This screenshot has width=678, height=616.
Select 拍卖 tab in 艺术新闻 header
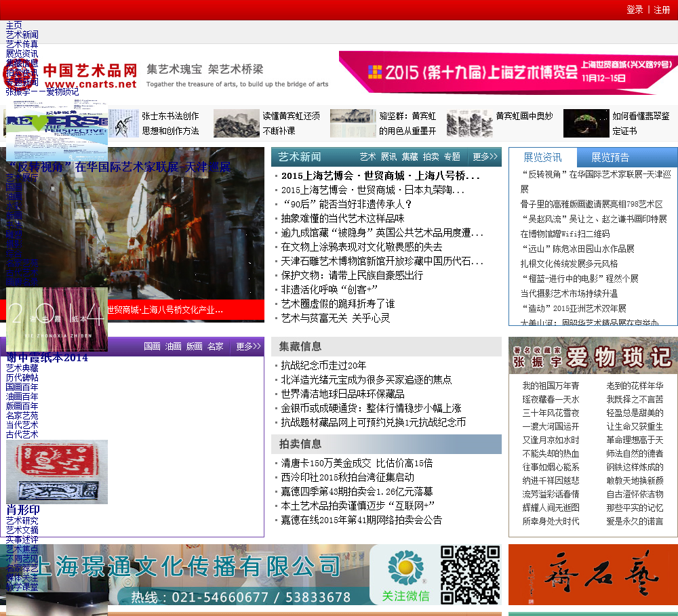tap(431, 157)
